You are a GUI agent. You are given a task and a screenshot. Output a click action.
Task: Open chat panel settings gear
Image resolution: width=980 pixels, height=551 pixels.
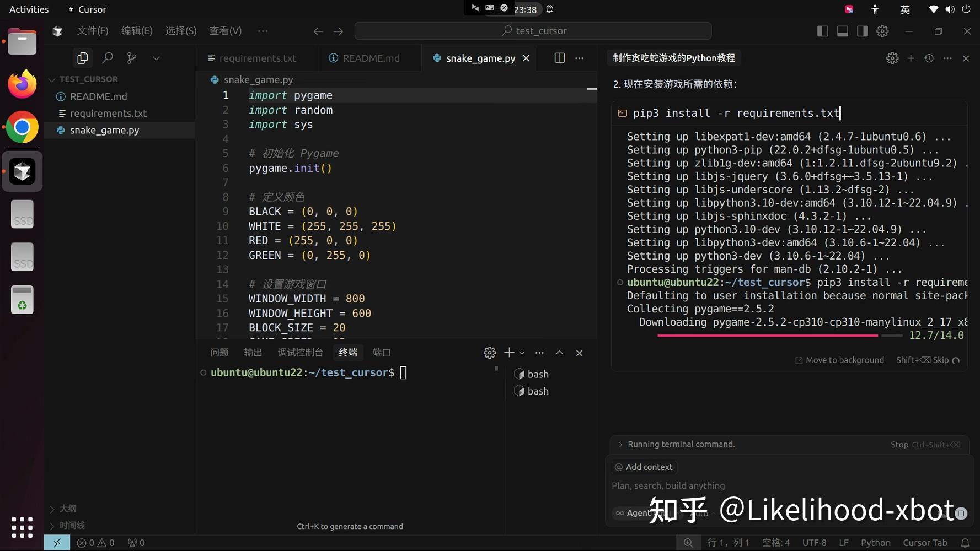coord(892,58)
